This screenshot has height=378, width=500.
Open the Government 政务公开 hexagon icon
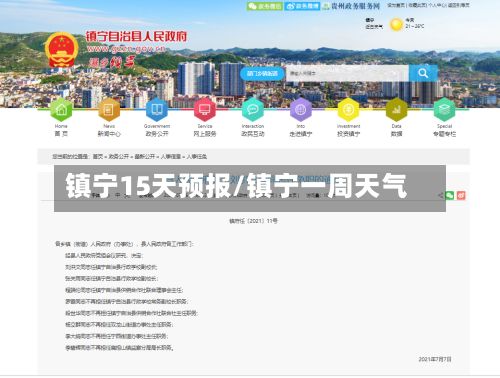point(157,110)
